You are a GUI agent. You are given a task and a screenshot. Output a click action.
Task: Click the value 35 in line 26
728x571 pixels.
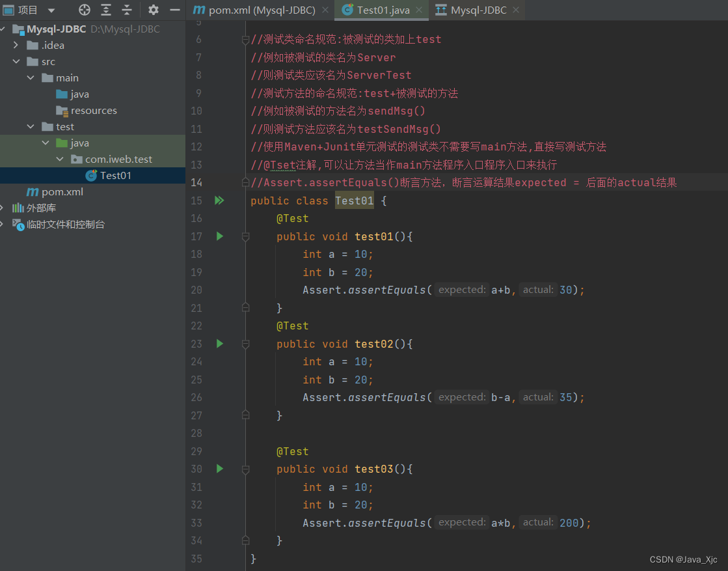click(565, 397)
